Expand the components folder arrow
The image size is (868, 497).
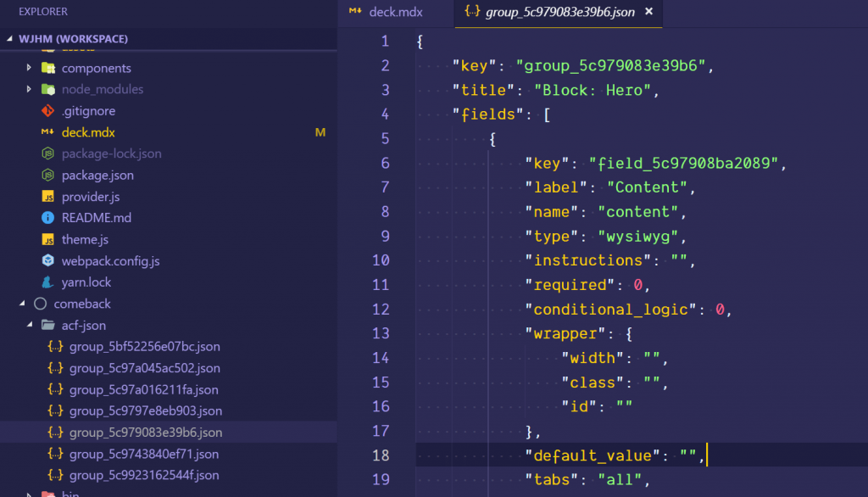pos(30,68)
